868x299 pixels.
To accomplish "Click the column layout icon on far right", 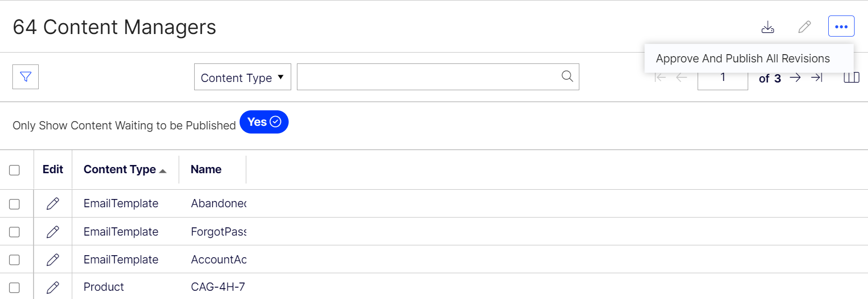I will (x=852, y=77).
